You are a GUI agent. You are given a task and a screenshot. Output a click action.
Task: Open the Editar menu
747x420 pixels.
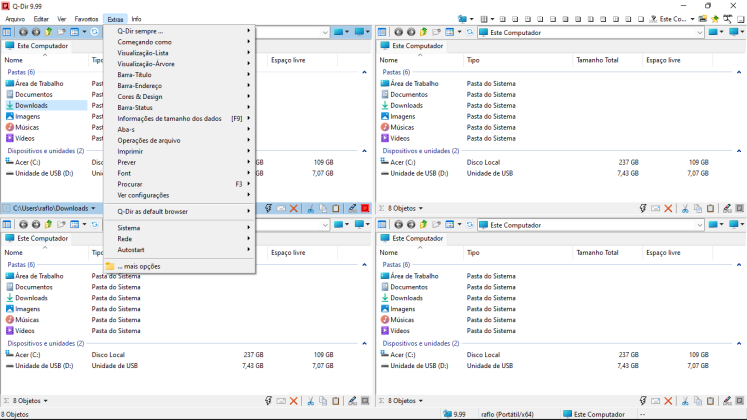pyautogui.click(x=41, y=19)
